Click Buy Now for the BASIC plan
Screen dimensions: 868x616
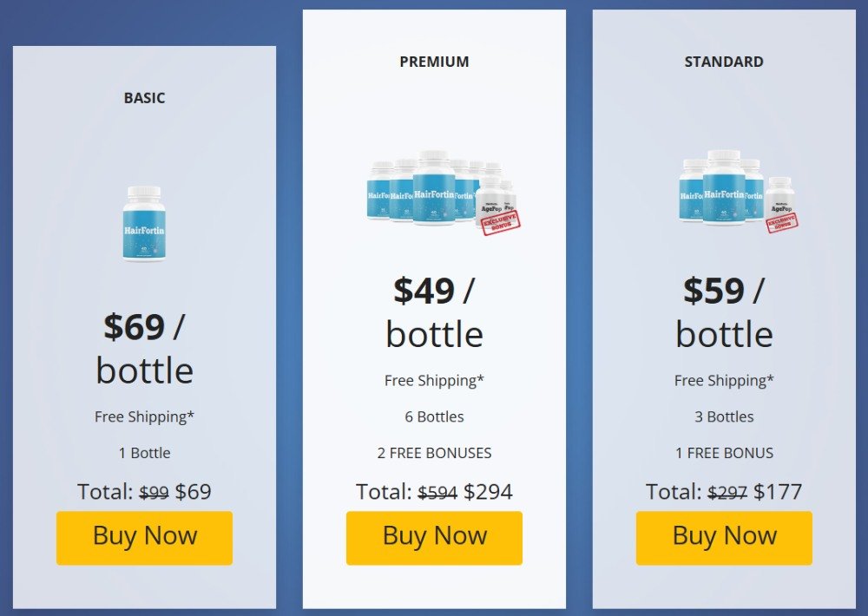[x=144, y=537]
